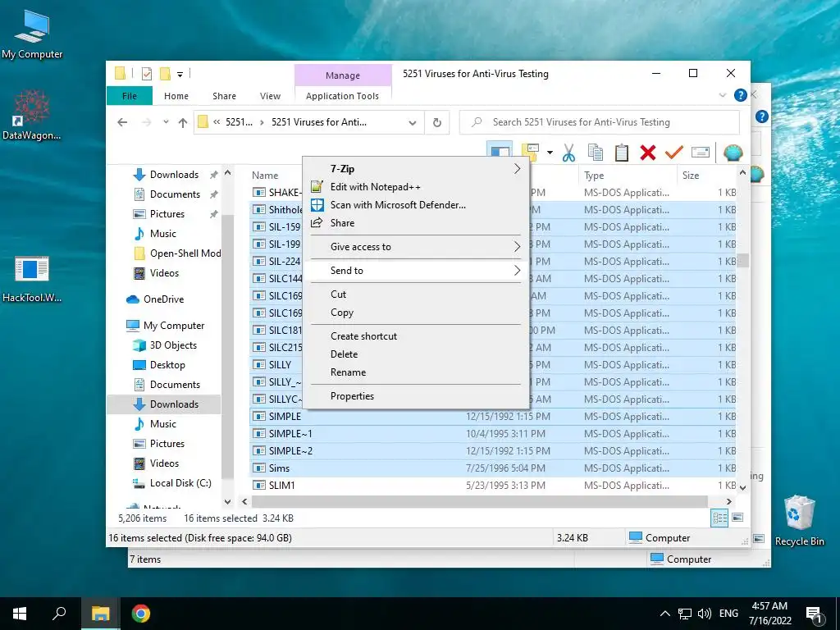Viewport: 840px width, 630px height.
Task: Click the quick access Properties checkmark icon
Action: coord(147,74)
